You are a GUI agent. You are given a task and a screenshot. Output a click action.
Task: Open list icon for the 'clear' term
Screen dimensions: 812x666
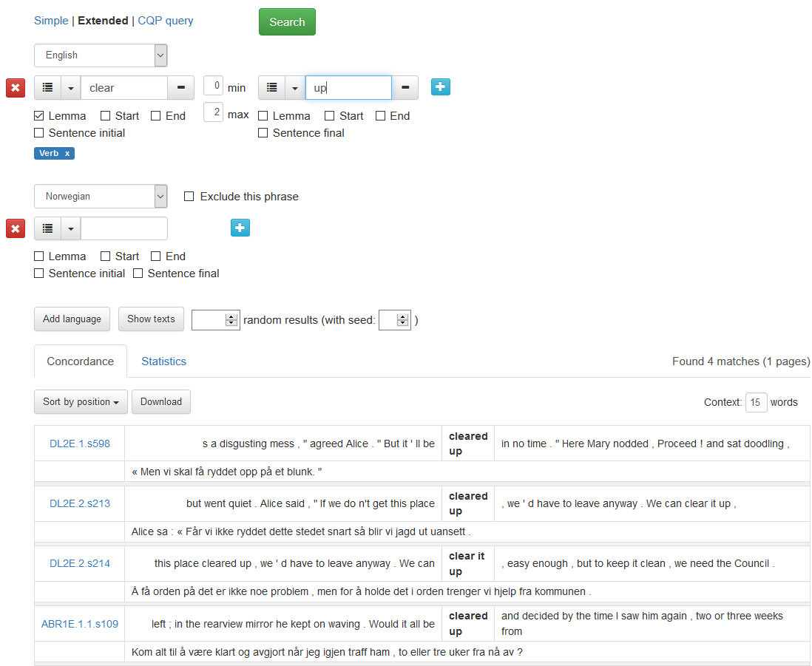(47, 88)
